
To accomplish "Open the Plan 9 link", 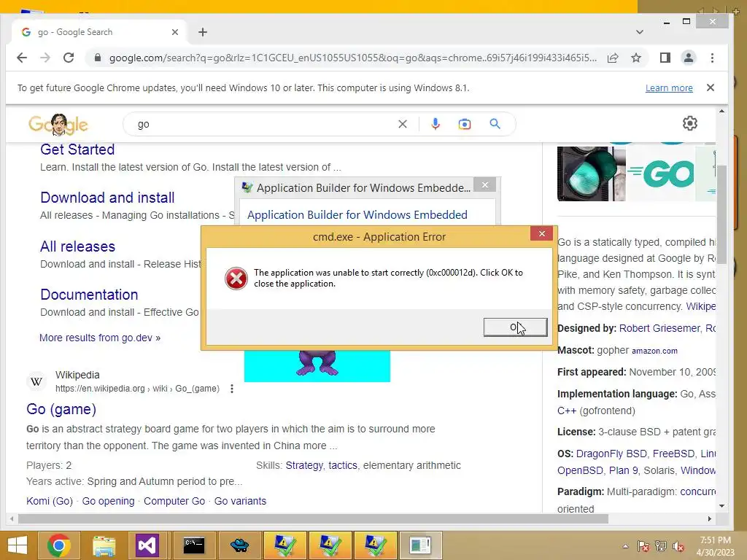I will pos(624,470).
